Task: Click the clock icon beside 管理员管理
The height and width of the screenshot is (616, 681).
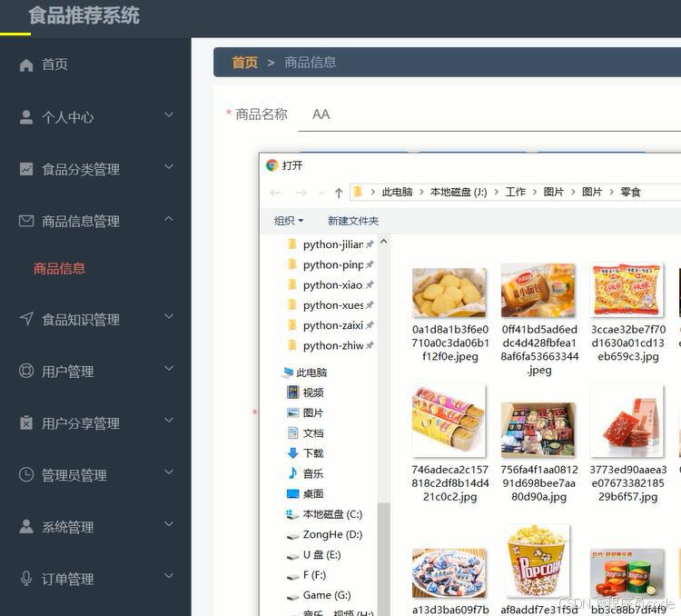Action: click(x=26, y=474)
